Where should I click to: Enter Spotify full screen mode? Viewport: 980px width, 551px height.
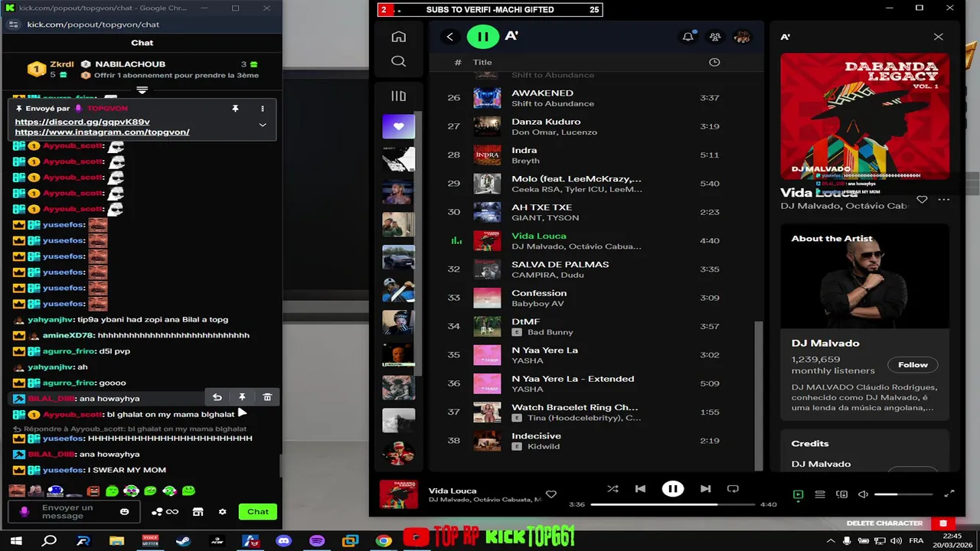coord(949,494)
